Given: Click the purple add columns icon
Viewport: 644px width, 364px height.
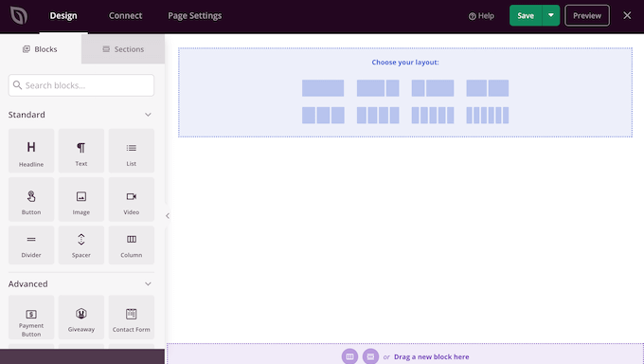Looking at the screenshot, I should (x=349, y=356).
